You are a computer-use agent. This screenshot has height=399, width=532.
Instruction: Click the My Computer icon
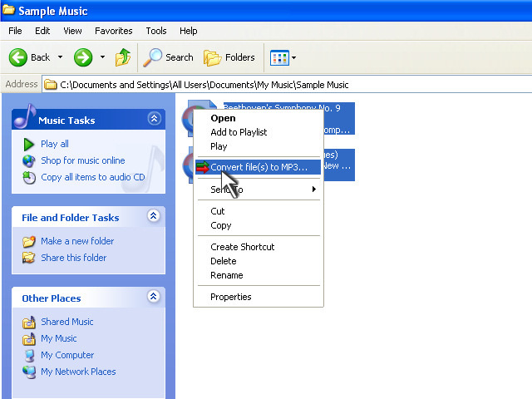coord(30,355)
